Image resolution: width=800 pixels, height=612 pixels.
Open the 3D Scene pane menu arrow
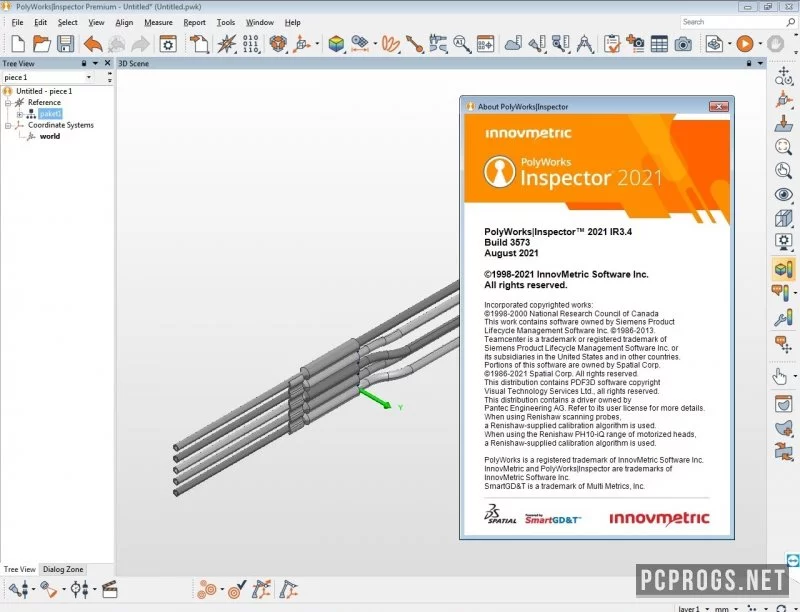(760, 63)
